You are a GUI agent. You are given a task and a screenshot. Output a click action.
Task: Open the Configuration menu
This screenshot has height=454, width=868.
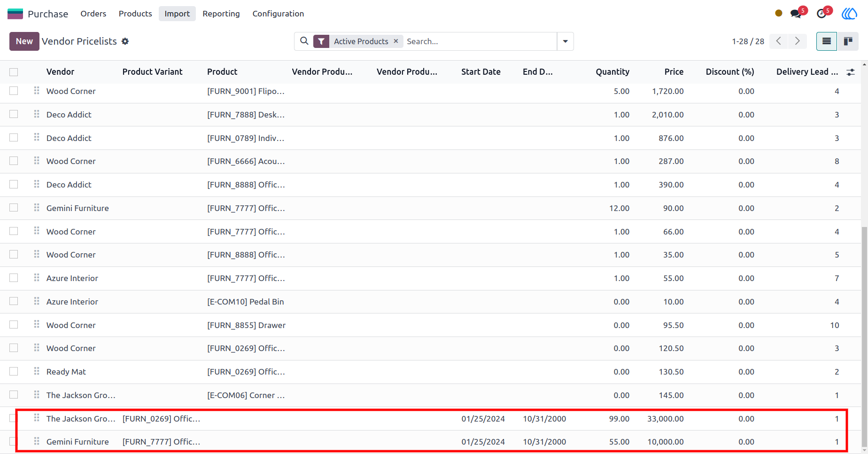(278, 14)
